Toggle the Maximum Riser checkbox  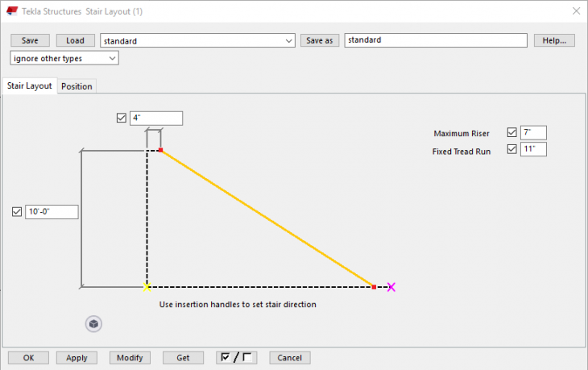[x=511, y=133]
